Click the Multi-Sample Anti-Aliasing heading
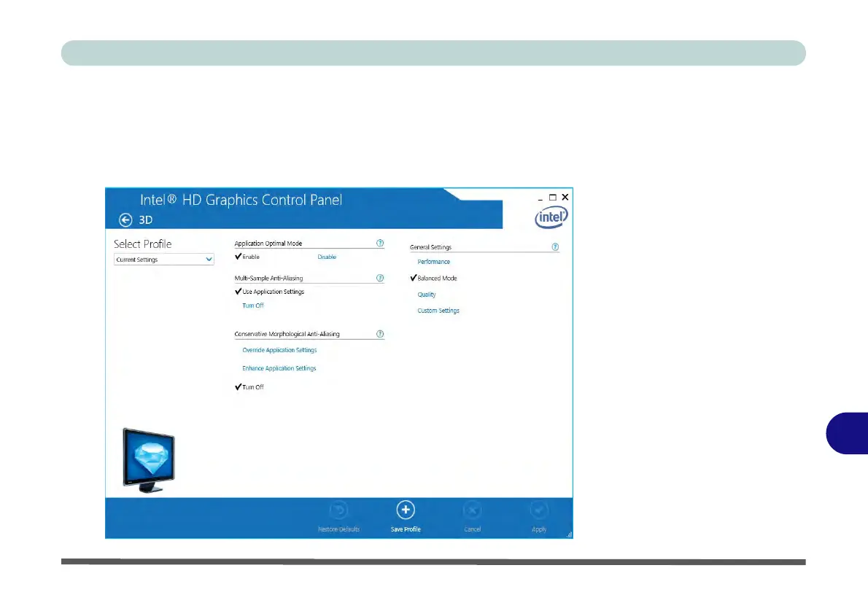The width and height of the screenshot is (868, 611). tap(268, 279)
